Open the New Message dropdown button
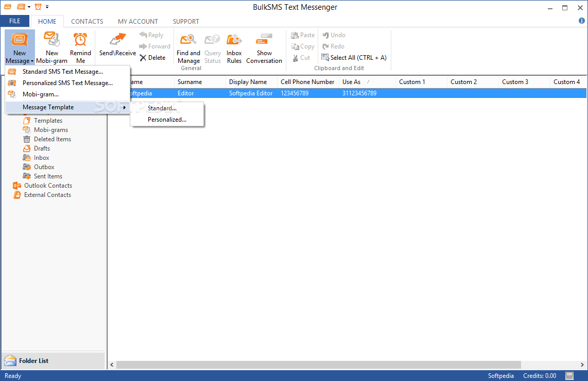 point(20,48)
